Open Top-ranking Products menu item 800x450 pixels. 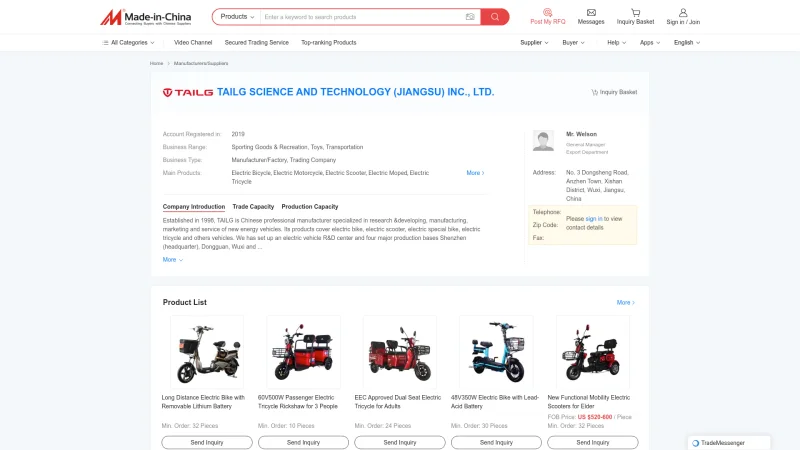pos(329,43)
